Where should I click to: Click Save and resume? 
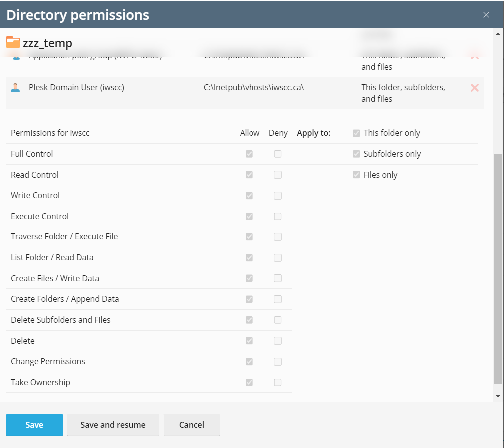pos(113,425)
